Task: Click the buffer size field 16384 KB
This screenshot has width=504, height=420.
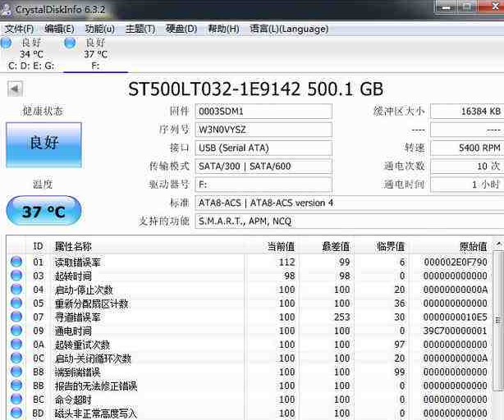Action: coord(467,111)
